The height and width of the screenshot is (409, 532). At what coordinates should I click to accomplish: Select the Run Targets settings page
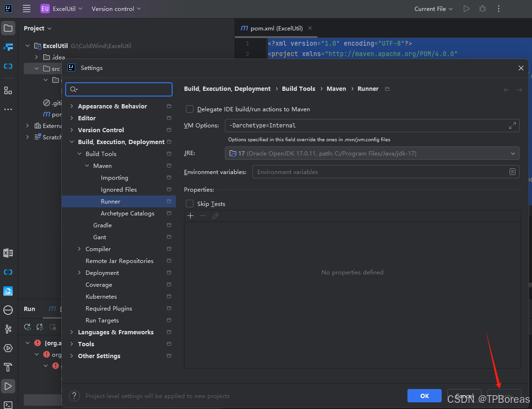click(x=102, y=320)
